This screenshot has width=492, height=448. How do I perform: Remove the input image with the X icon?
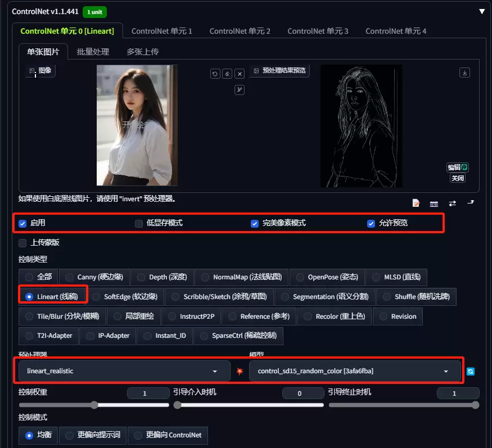pos(240,74)
